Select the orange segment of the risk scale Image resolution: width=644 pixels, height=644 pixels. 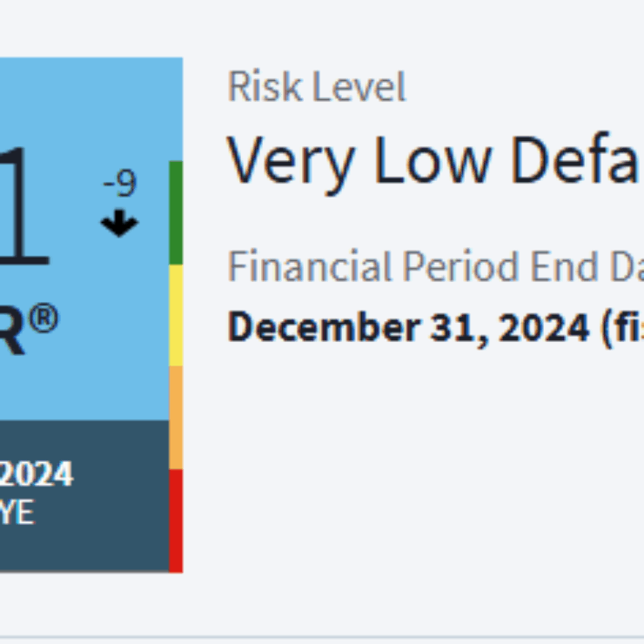coord(176,417)
